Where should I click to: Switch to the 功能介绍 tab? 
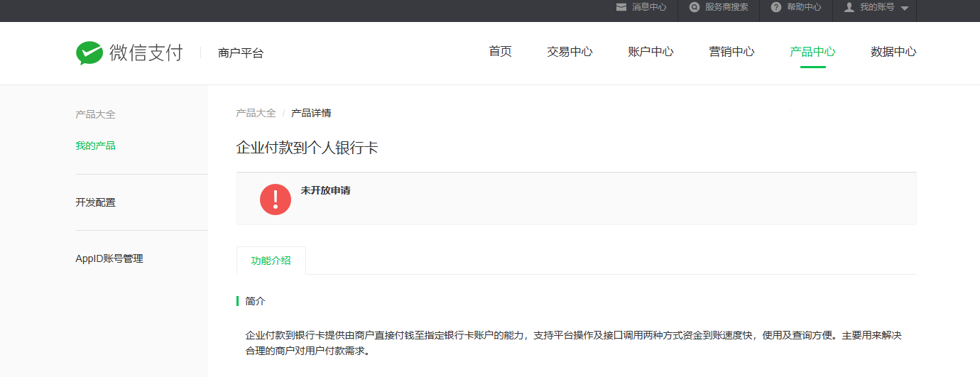coord(271,261)
